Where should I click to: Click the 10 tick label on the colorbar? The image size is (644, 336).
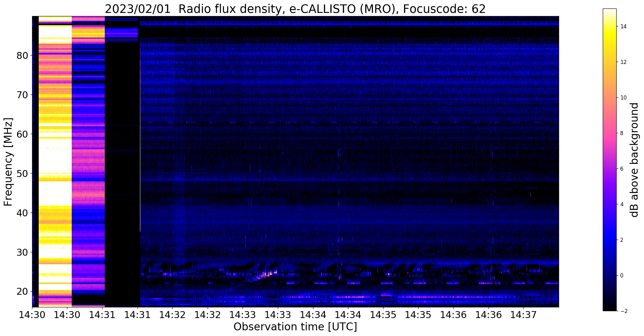pyautogui.click(x=623, y=98)
